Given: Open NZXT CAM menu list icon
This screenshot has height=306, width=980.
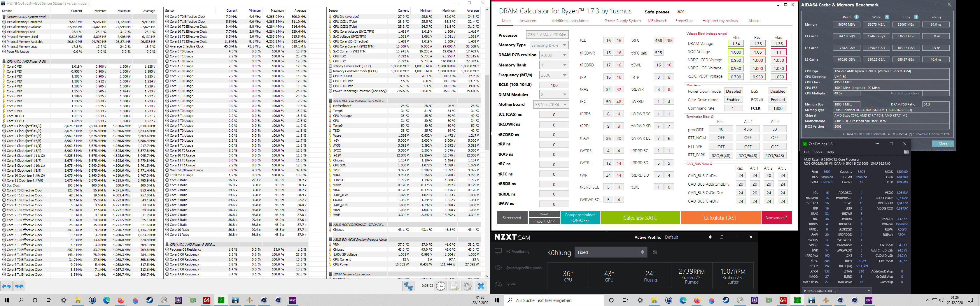Looking at the screenshot, I should pos(722,237).
